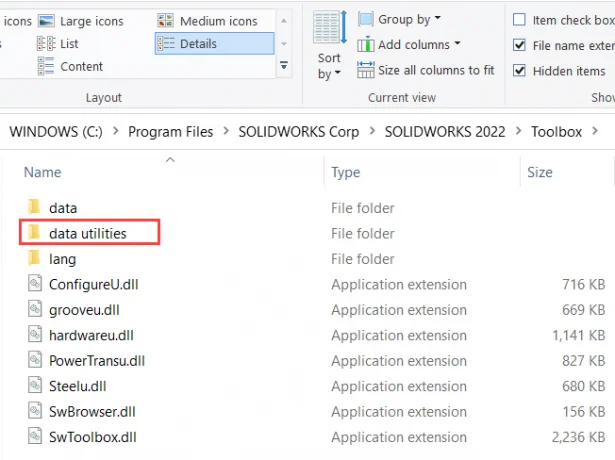
Task: Uncheck the Hidden items checkbox
Action: [519, 71]
